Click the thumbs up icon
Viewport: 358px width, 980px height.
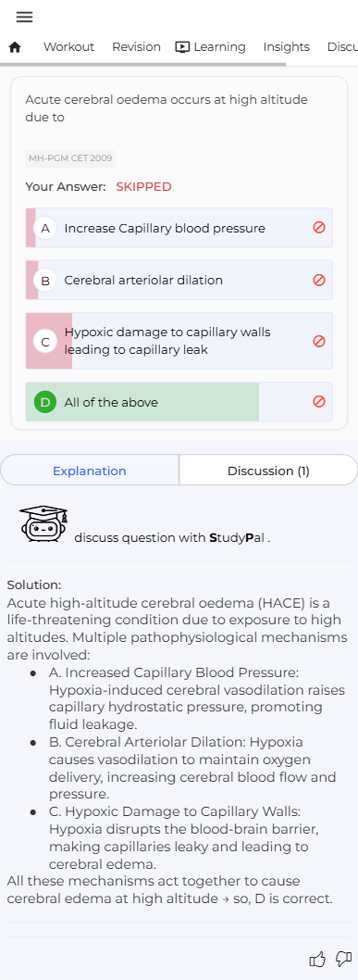point(317,959)
